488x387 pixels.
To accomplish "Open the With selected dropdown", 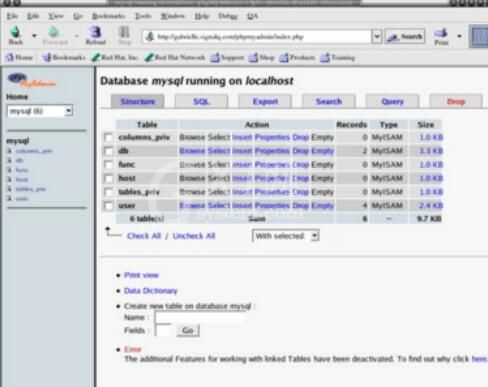I will point(286,236).
